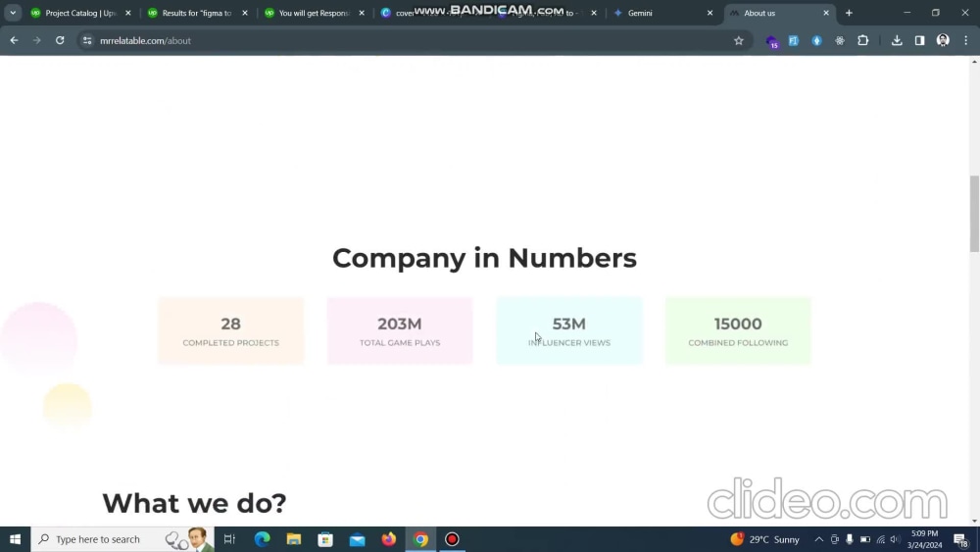980x552 pixels.
Task: Click the forward navigation arrow
Action: coord(37,40)
